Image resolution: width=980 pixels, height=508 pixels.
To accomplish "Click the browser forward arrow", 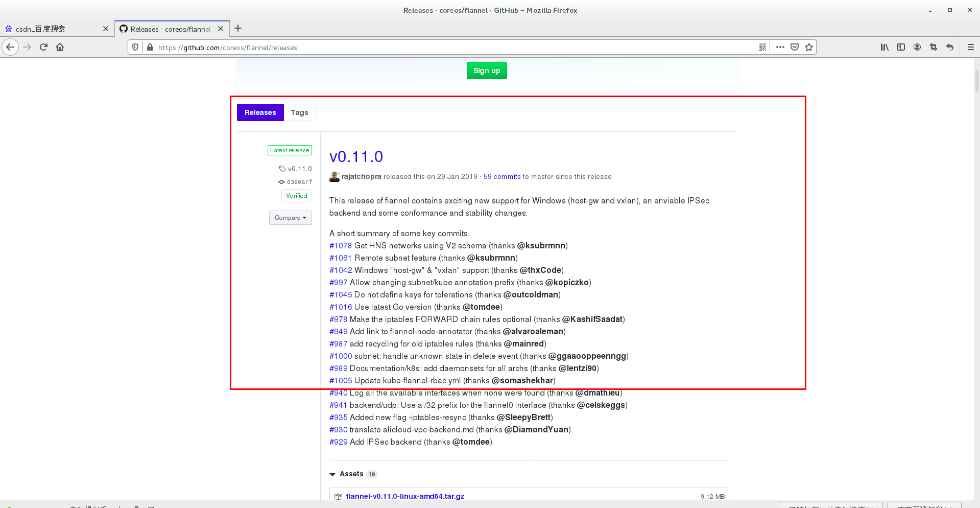I will [27, 47].
